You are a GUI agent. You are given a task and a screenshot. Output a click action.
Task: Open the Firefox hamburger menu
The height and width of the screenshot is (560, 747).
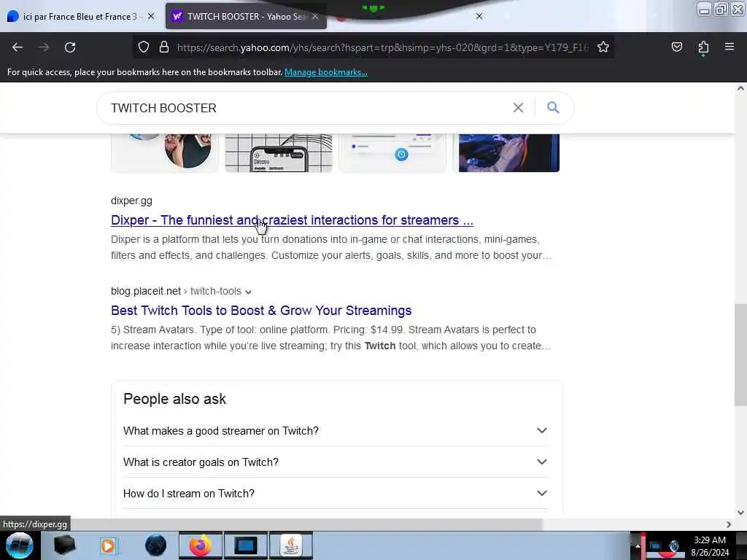point(729,47)
